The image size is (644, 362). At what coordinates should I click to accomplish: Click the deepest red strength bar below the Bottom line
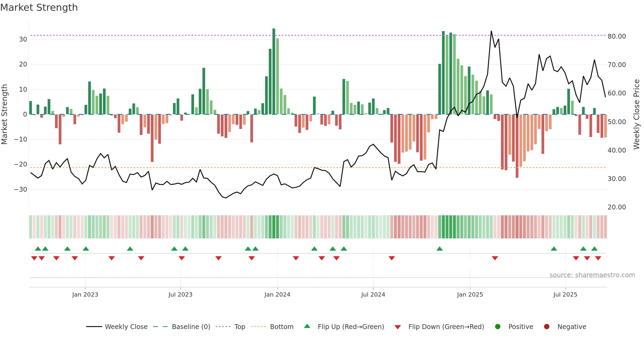(517, 146)
